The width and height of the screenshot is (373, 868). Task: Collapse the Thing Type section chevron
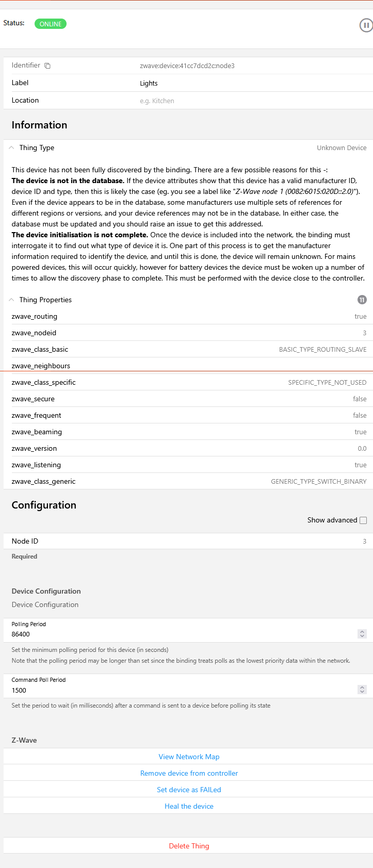(11, 148)
